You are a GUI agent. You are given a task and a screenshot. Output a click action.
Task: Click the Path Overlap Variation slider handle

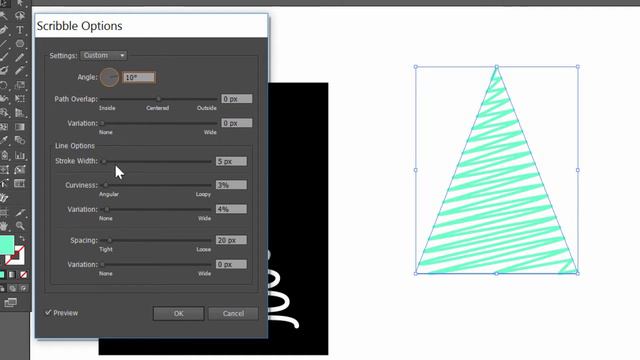(102, 123)
